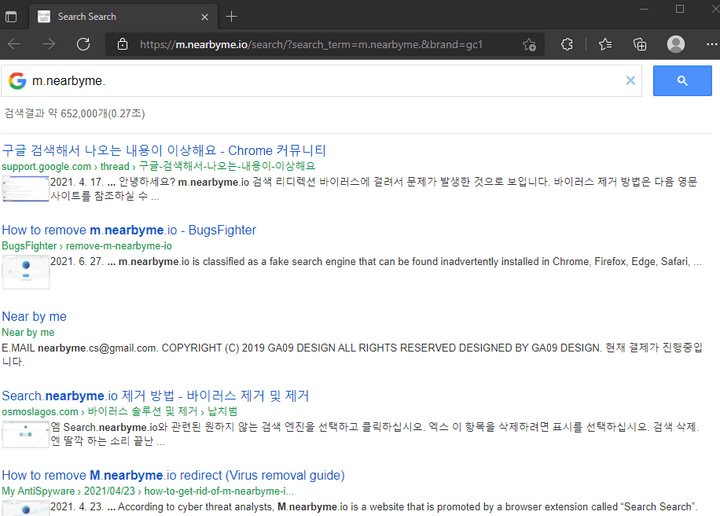Open the Chrome 커뮤니티 result link
This screenshot has width=720, height=516.
point(164,151)
